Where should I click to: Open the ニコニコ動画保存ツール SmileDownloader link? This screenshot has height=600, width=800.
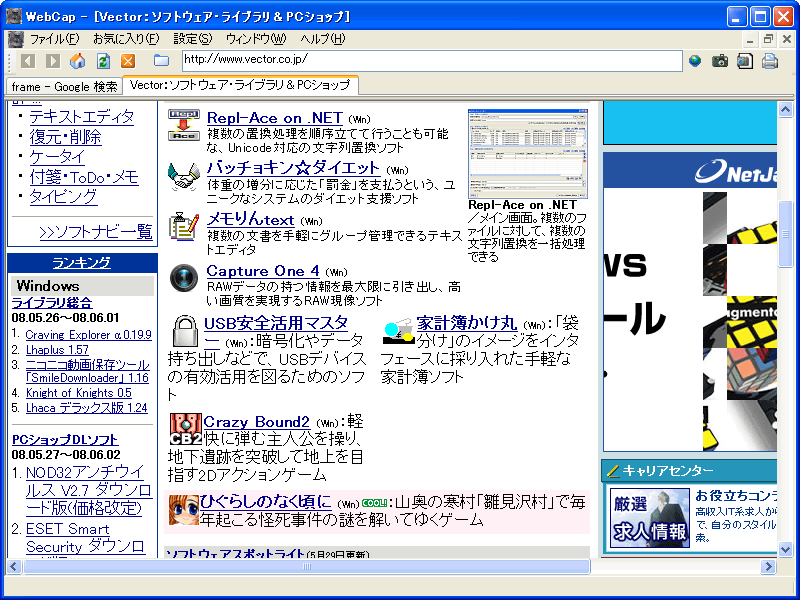[x=87, y=371]
